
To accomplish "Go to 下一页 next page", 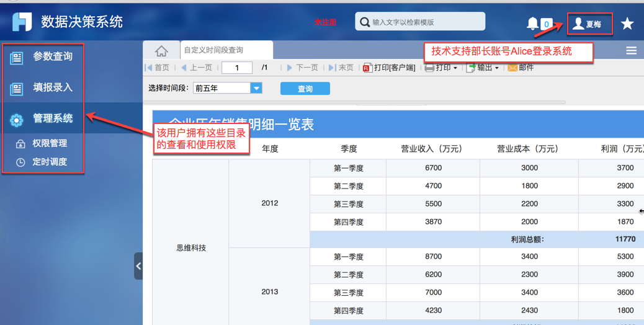I will click(x=302, y=68).
